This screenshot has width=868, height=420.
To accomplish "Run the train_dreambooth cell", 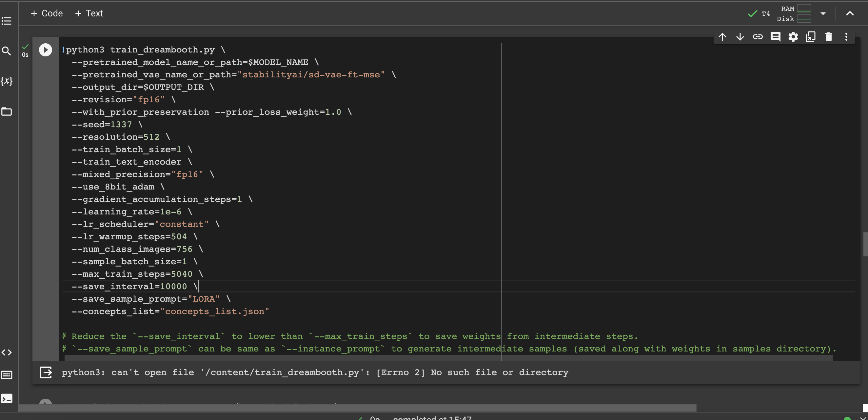I will (x=46, y=50).
